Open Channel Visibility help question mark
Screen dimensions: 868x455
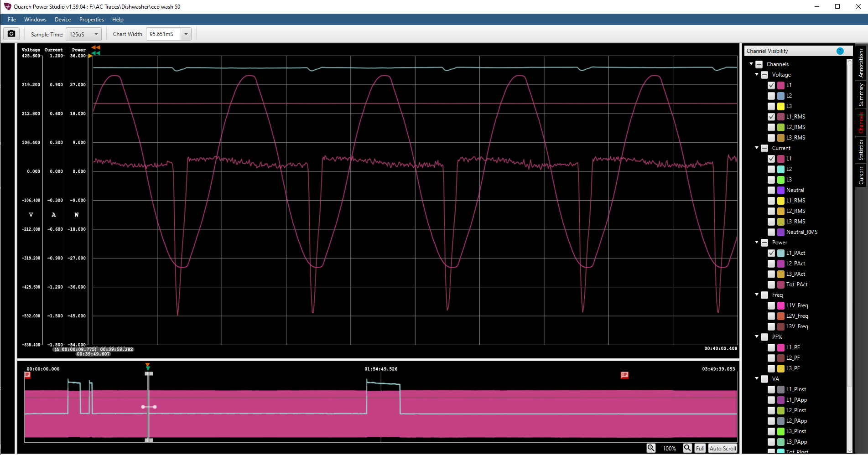click(840, 51)
